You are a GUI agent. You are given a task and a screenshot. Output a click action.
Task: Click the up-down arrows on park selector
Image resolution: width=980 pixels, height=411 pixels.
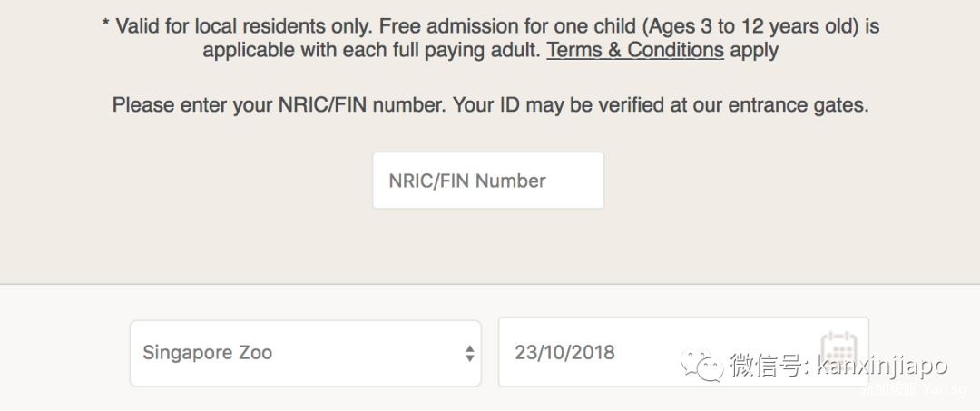coord(469,353)
